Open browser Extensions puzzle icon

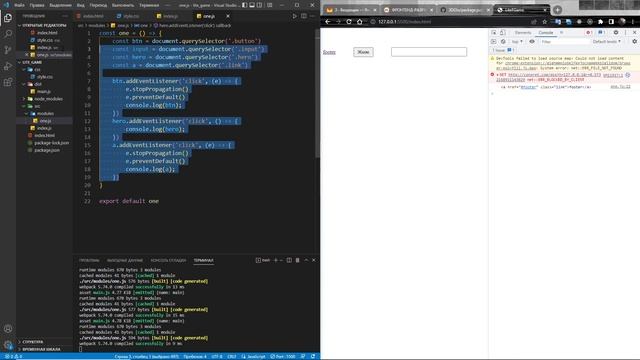[600, 22]
